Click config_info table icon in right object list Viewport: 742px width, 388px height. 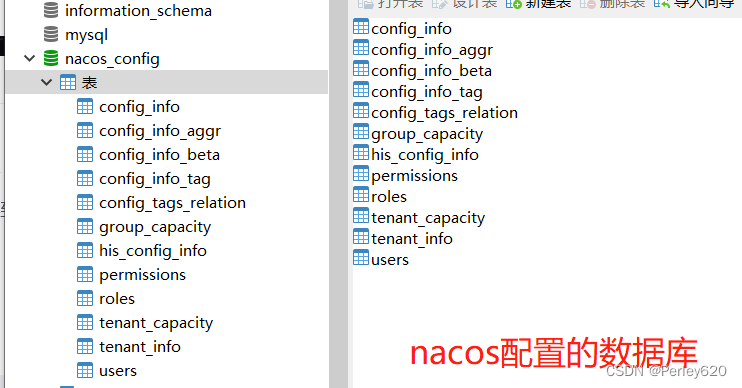361,26
